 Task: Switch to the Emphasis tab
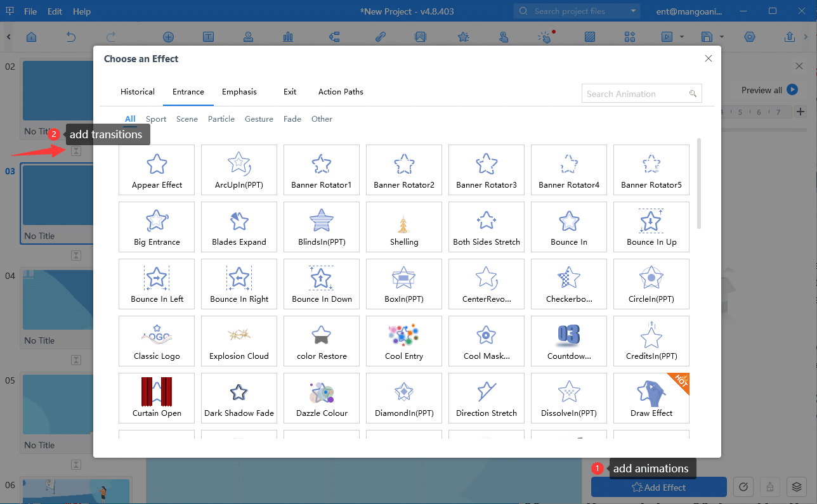coord(239,92)
